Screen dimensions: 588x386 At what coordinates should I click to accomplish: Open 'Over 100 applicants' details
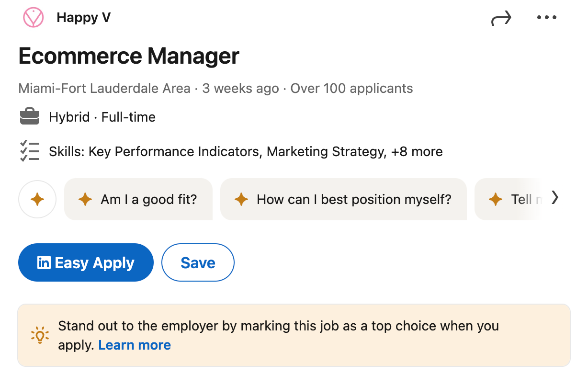click(x=351, y=88)
